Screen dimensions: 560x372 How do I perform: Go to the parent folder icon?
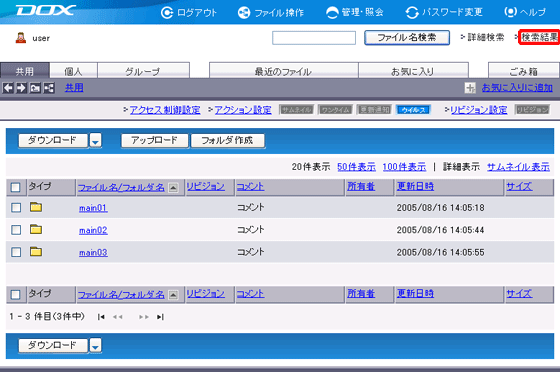click(x=35, y=88)
